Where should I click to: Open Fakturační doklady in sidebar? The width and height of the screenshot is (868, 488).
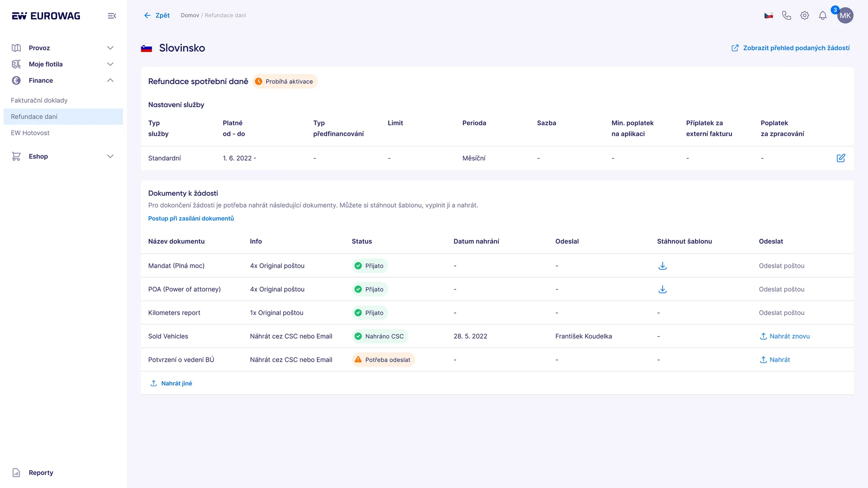pyautogui.click(x=39, y=100)
